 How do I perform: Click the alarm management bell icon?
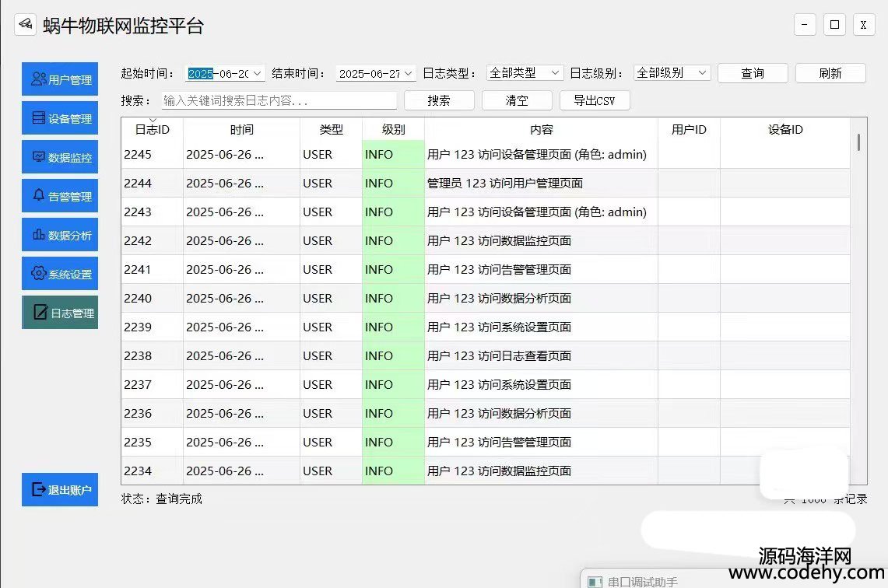click(38, 196)
